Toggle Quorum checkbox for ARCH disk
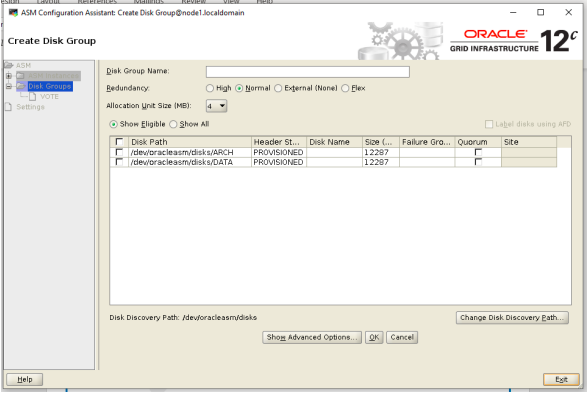This screenshot has width=588, height=394. click(478, 152)
